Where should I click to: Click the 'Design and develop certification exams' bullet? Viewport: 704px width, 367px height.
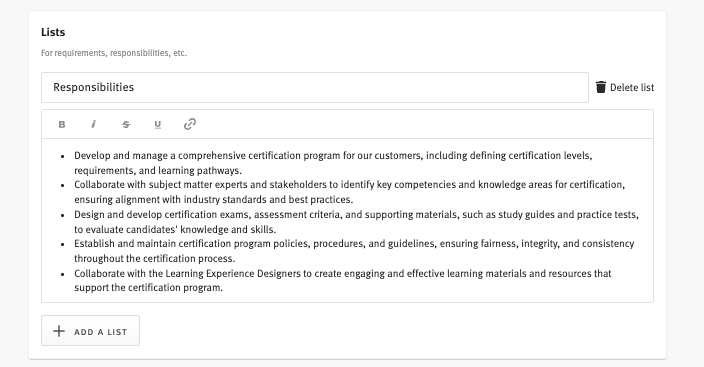pyautogui.click(x=356, y=221)
